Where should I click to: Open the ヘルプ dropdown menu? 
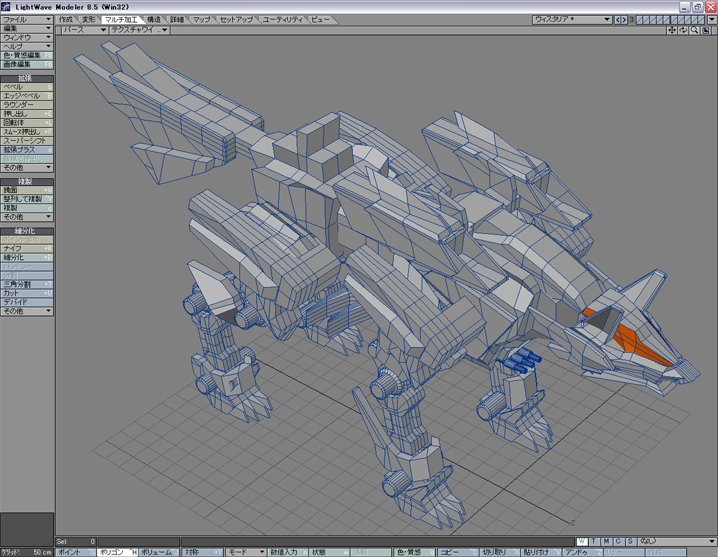click(27, 46)
